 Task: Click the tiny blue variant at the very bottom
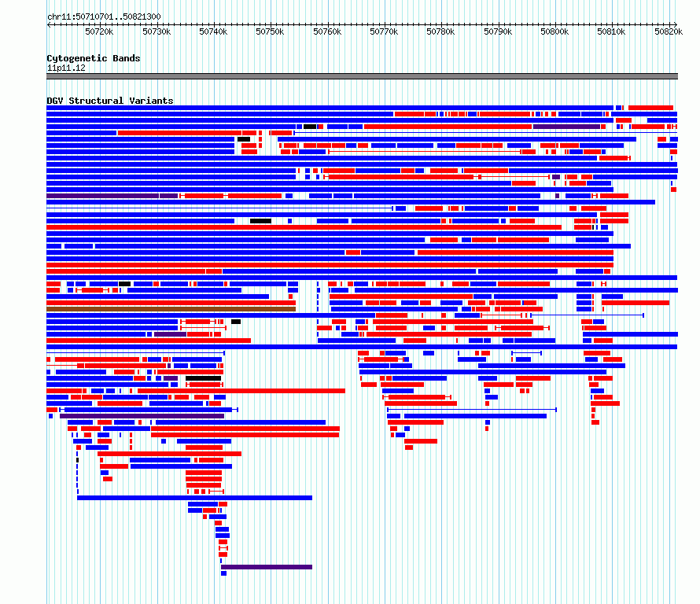(223, 573)
